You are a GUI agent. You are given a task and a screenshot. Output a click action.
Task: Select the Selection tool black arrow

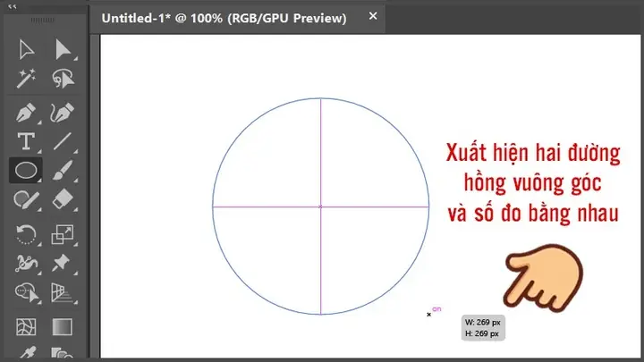click(26, 50)
